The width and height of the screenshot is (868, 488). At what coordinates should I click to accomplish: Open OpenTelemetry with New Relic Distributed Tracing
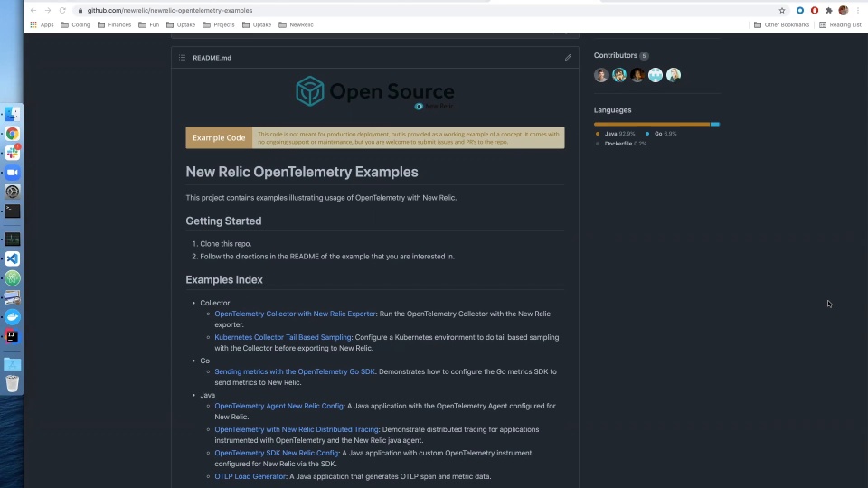[x=297, y=429]
